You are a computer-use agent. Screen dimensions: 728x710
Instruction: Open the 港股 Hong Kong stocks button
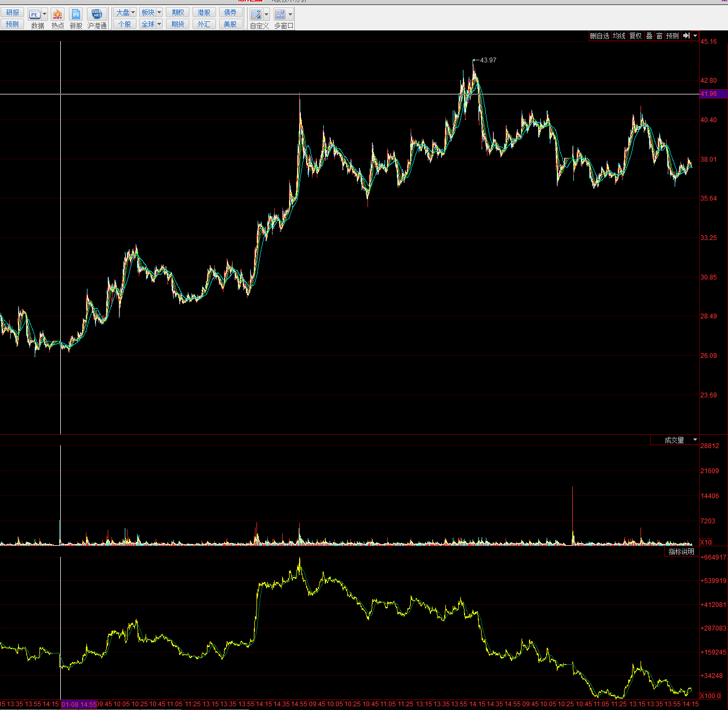204,12
